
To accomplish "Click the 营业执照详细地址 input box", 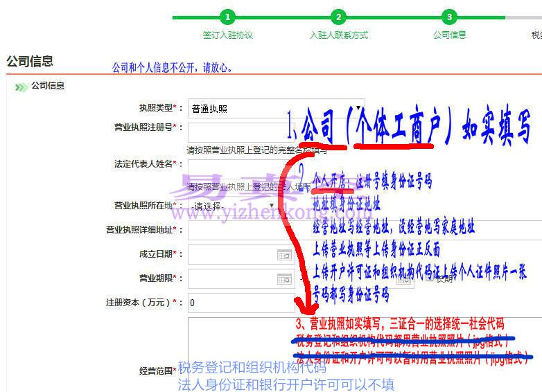I will coord(236,230).
